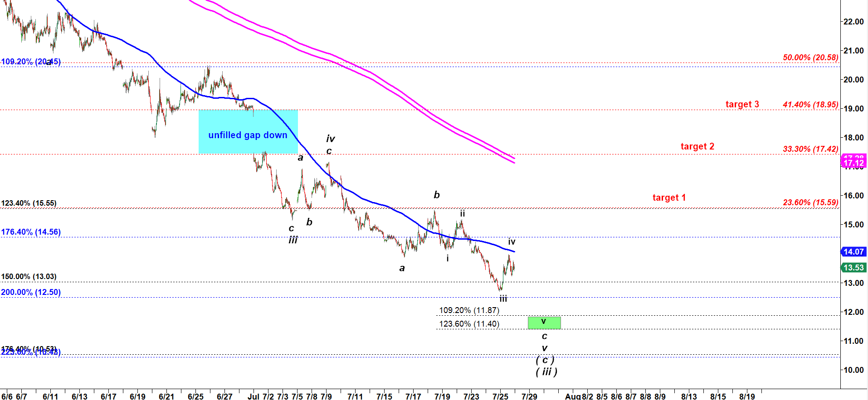The height and width of the screenshot is (400, 868).
Task: Select the 123.60% (11.40) projection label
Action: coord(469,324)
